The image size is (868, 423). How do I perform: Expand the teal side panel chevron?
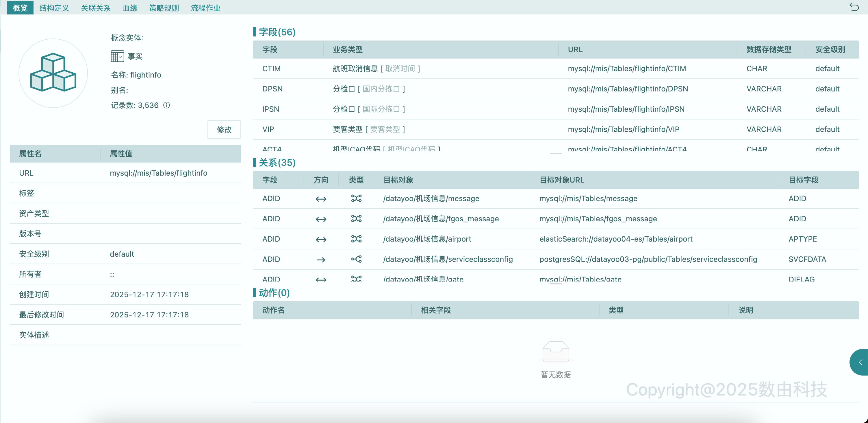click(860, 362)
